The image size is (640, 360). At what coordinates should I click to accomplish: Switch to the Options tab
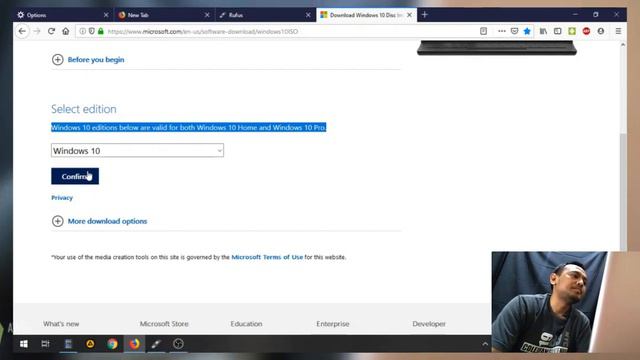63,15
